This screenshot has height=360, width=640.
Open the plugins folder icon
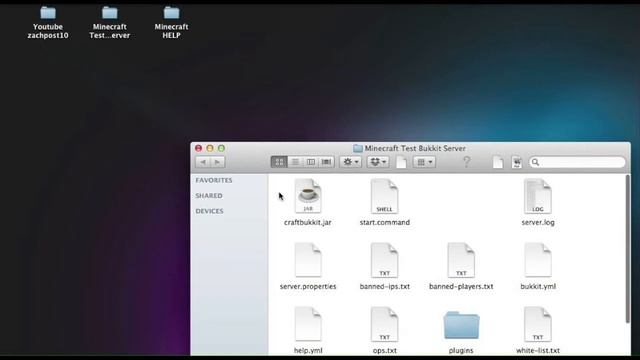pyautogui.click(x=461, y=325)
